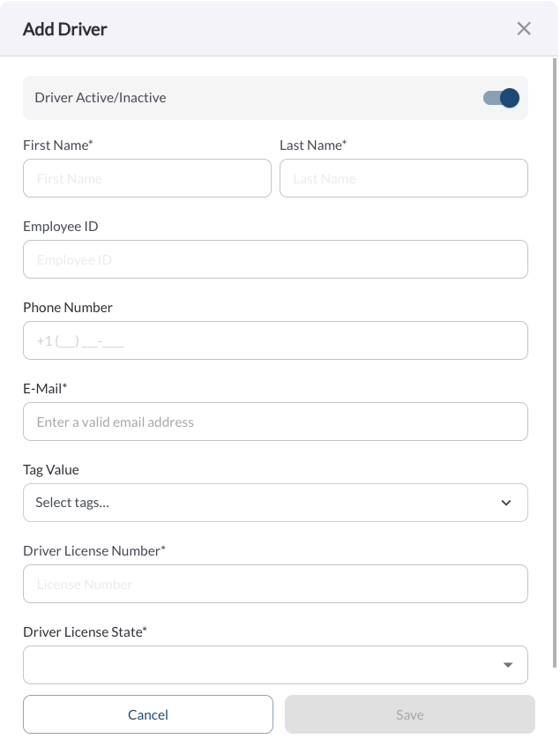Screen dimensions: 560x754
Task: Open the Driver License State dropdown
Action: point(275,665)
